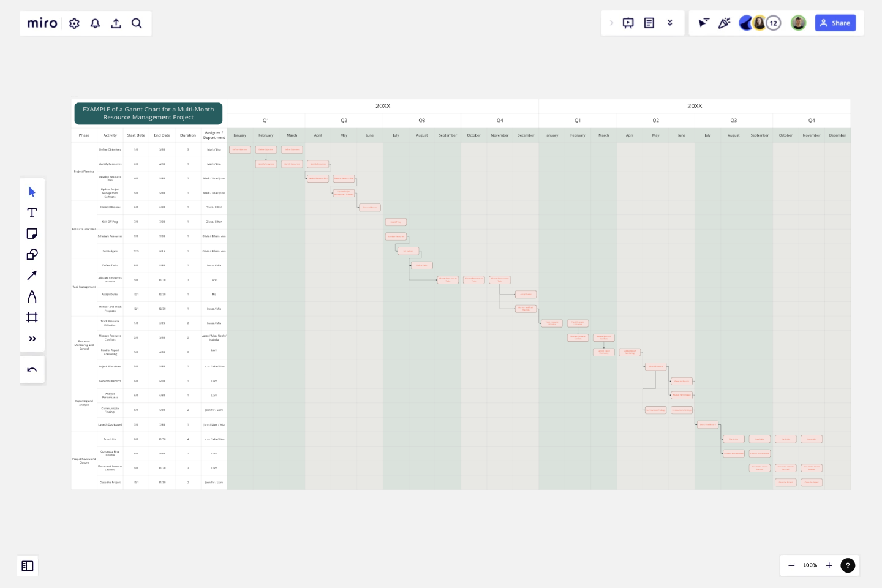
Task: Open the shapes tool
Action: click(32, 254)
